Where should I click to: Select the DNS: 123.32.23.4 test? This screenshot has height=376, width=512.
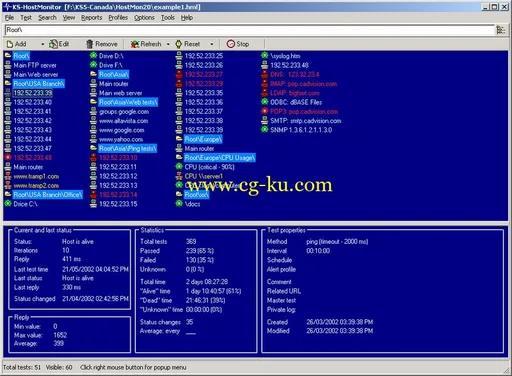click(295, 75)
